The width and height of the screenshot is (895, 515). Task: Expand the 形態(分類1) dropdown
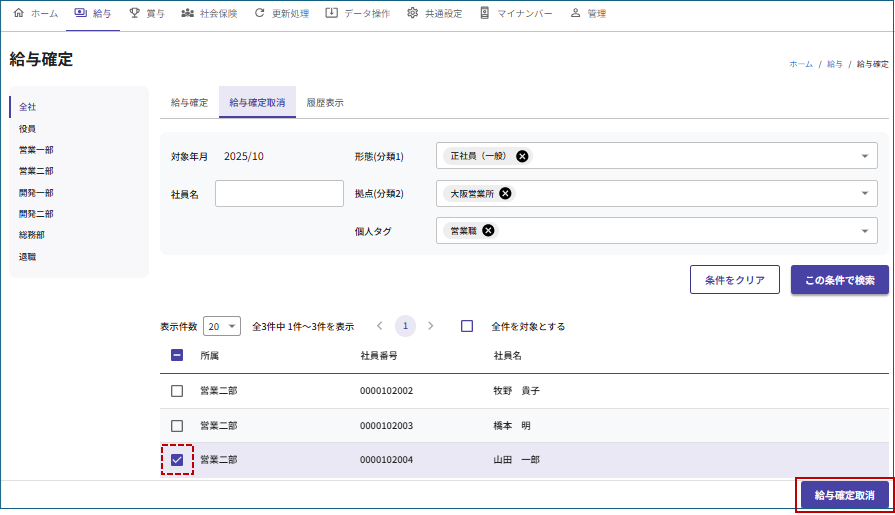[864, 156]
